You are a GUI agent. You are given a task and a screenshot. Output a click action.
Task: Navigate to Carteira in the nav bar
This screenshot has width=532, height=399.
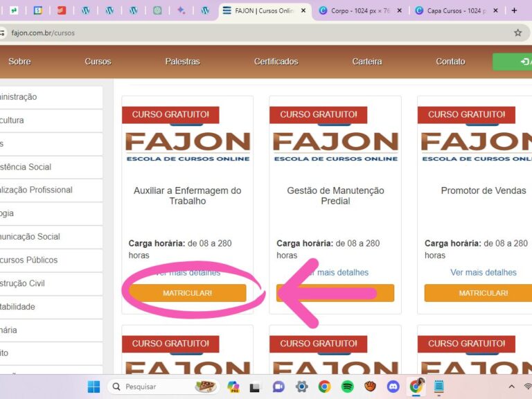tap(366, 62)
